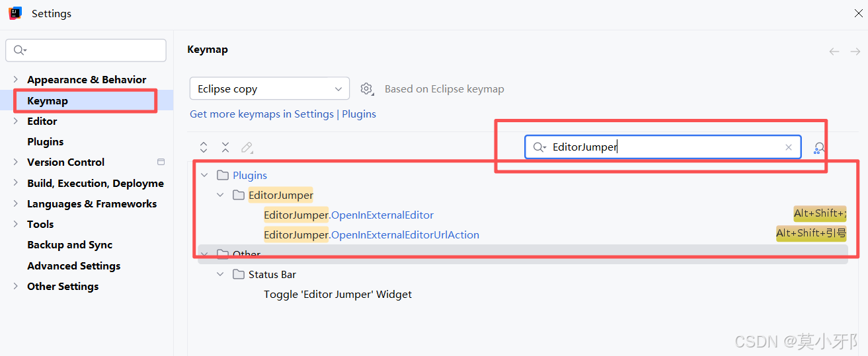The height and width of the screenshot is (356, 868).
Task: Close the Settings window
Action: pyautogui.click(x=858, y=13)
